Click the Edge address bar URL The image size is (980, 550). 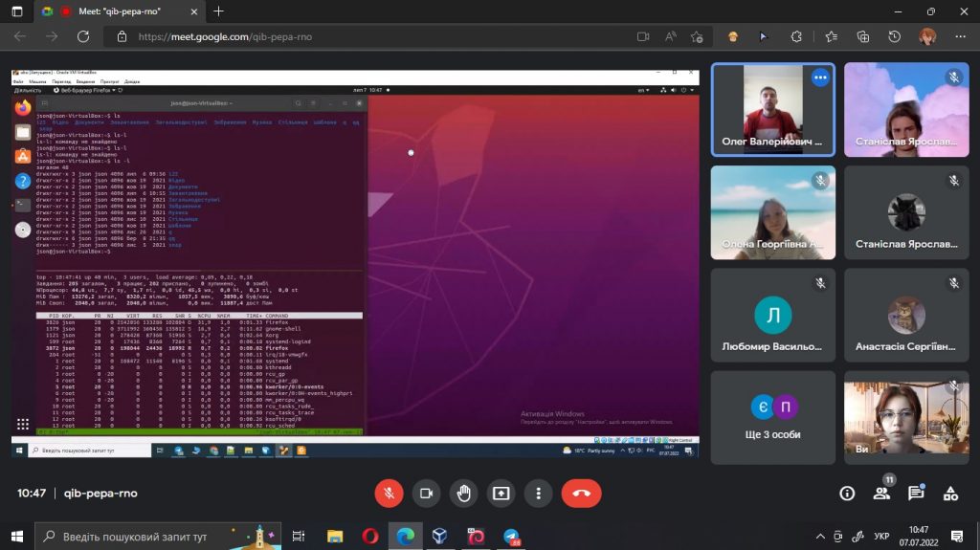225,37
